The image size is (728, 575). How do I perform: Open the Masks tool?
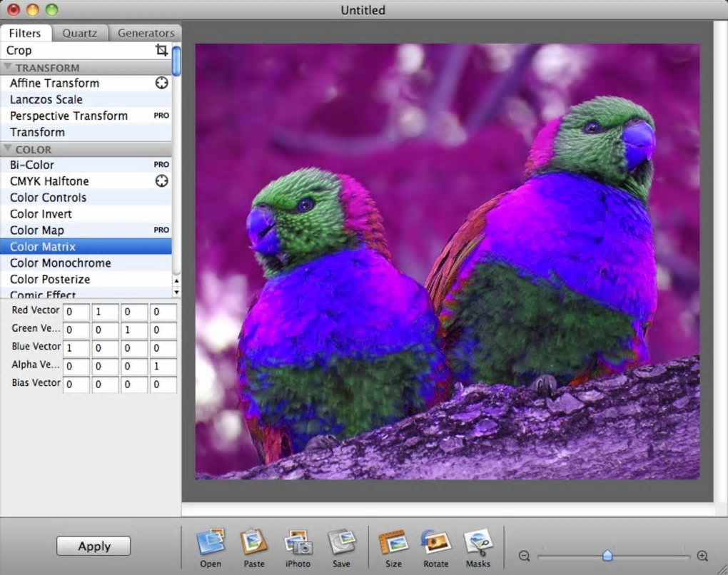pyautogui.click(x=477, y=543)
